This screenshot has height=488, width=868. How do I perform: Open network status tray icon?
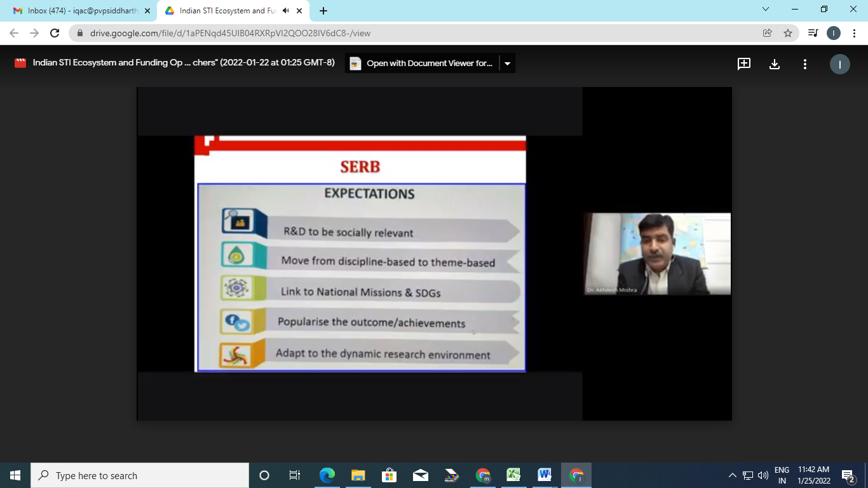coord(748,475)
